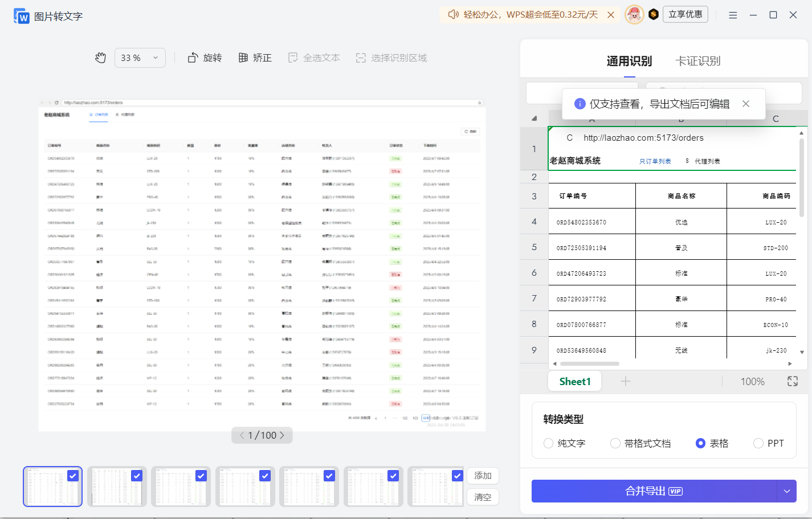Choose PPT conversion type
The width and height of the screenshot is (812, 519).
click(758, 443)
